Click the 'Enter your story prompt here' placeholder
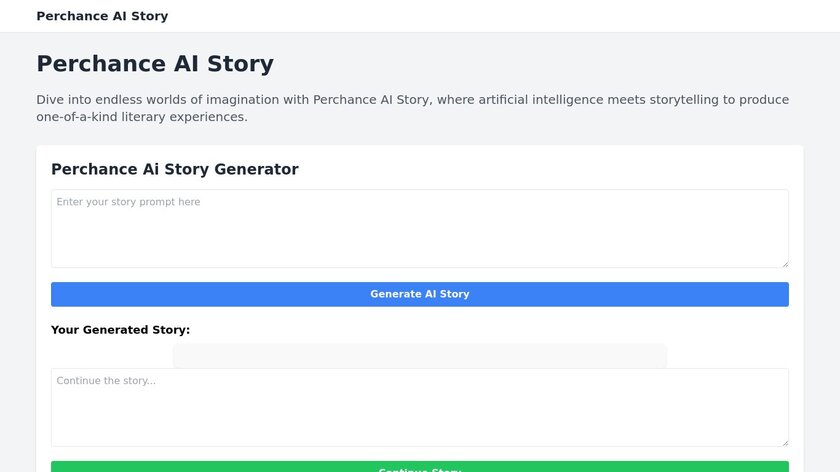The height and width of the screenshot is (472, 840). tap(128, 202)
